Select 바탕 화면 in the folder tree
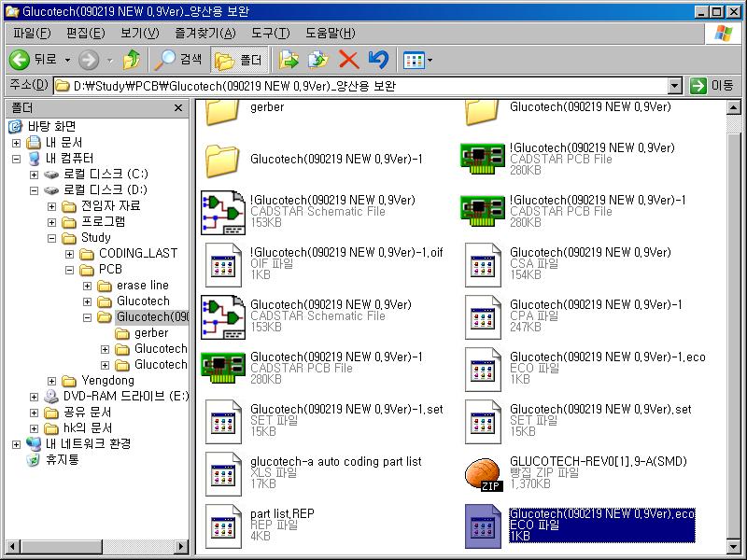 coord(52,126)
